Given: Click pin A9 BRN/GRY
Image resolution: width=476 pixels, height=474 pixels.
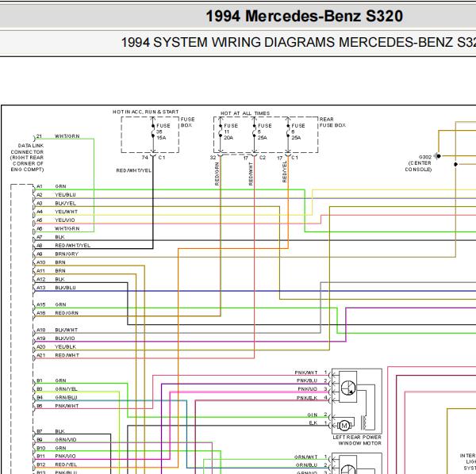Looking at the screenshot, I should [x=57, y=254].
